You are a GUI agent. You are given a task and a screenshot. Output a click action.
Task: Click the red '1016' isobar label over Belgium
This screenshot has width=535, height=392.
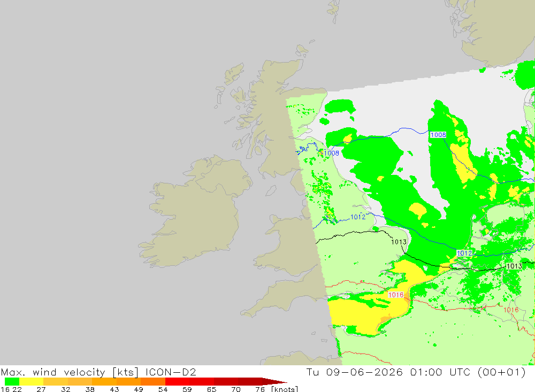511,310
